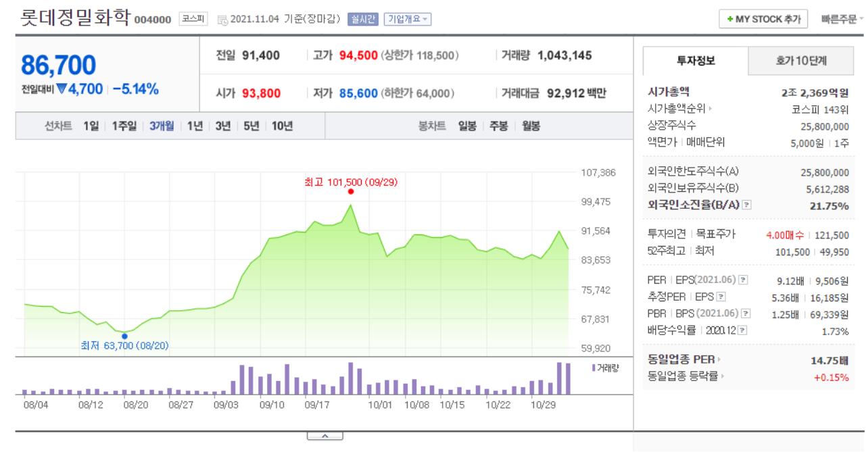Click the 투자의견 4.00매수 value
Image resolution: width=868 pixels, height=452 pixels.
786,234
